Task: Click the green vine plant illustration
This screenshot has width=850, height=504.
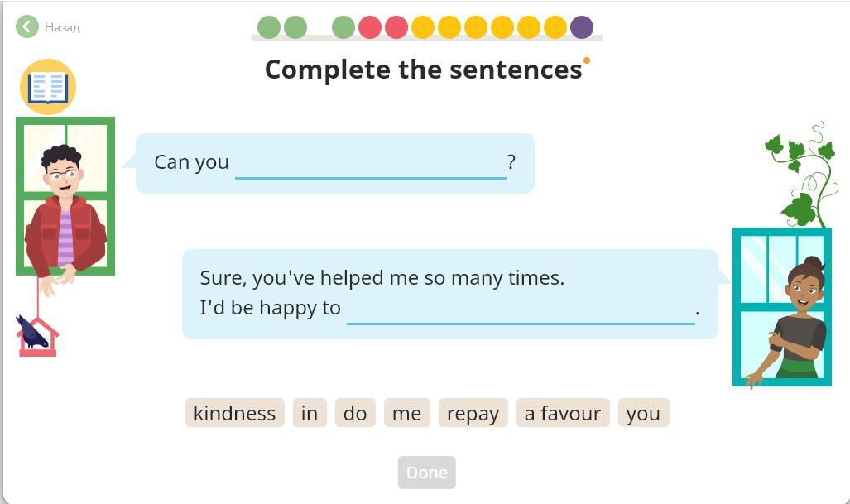Action: 801,174
